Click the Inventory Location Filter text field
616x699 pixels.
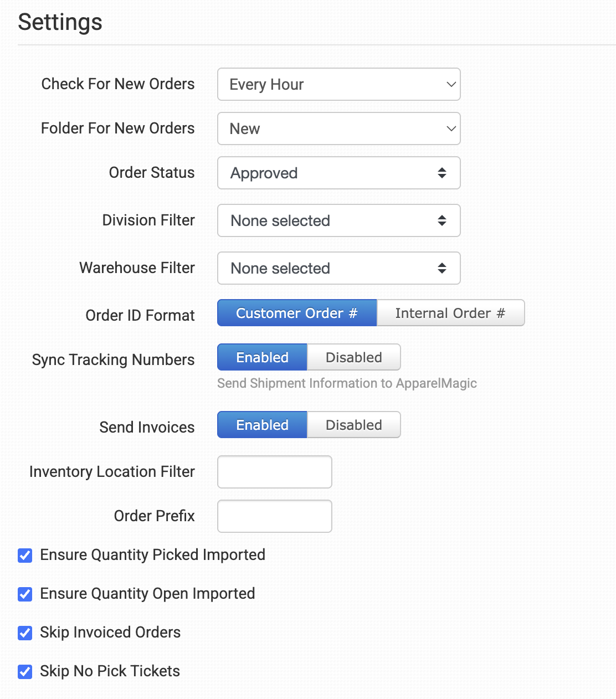[275, 472]
